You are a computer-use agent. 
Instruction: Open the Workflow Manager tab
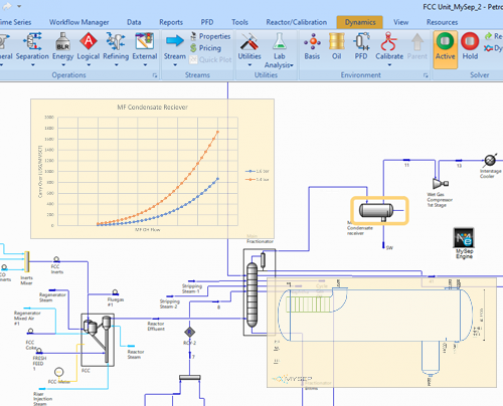pyautogui.click(x=79, y=22)
